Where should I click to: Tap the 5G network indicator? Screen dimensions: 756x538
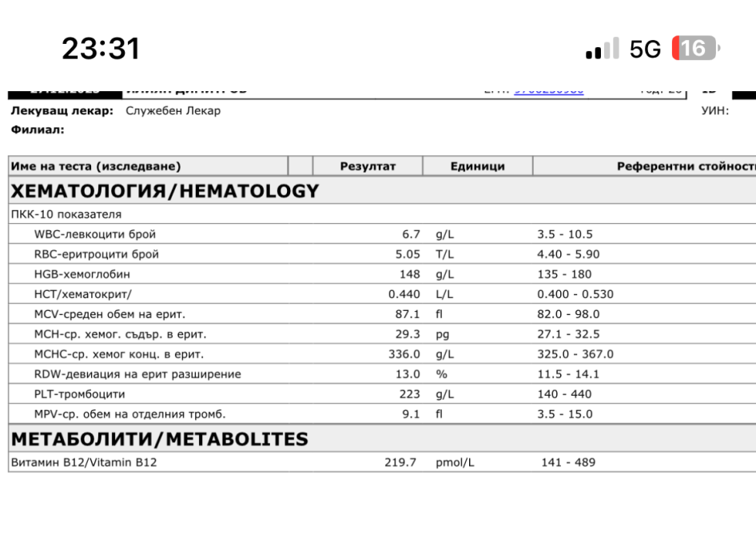point(645,50)
